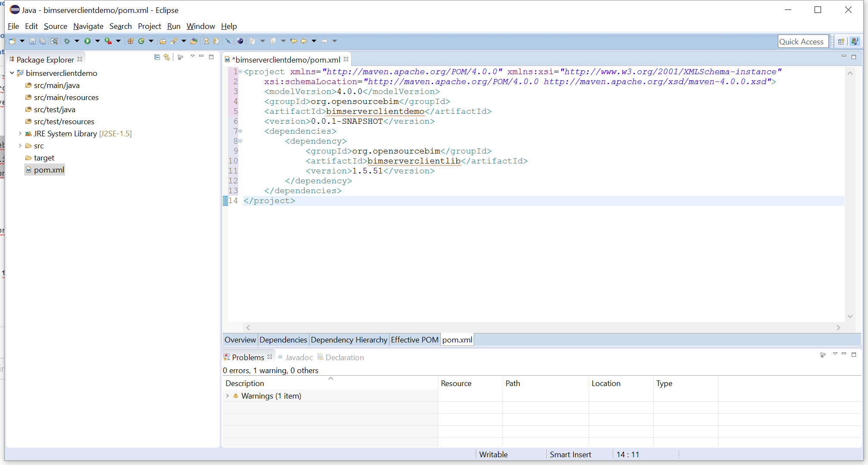The height and width of the screenshot is (465, 868).
Task: Toggle Link with Editor in Package Explorer
Action: pyautogui.click(x=167, y=57)
